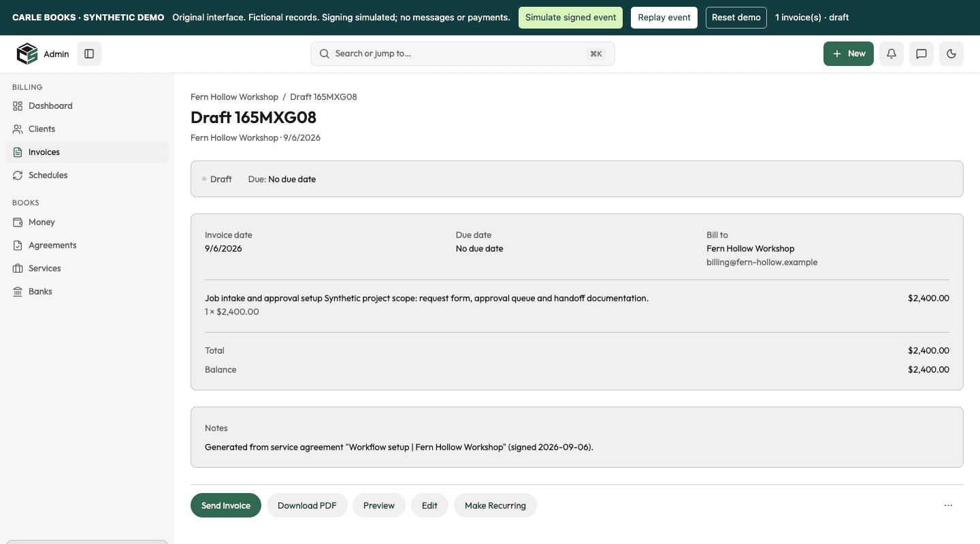Toggle the sidebar panel icon
Screen dimensions: 980x544
pos(89,54)
